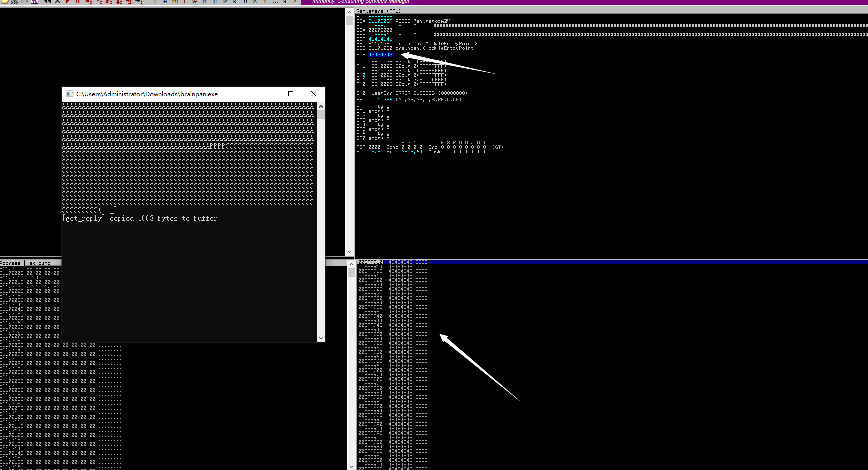Click the Rewind/restart program icon in toolbar
Screen dimensions: 868x470
[x=47, y=2]
